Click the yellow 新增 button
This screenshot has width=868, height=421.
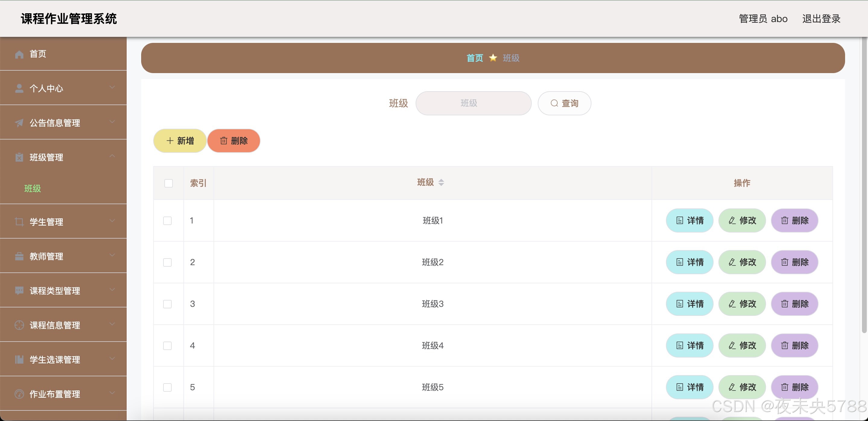click(180, 141)
